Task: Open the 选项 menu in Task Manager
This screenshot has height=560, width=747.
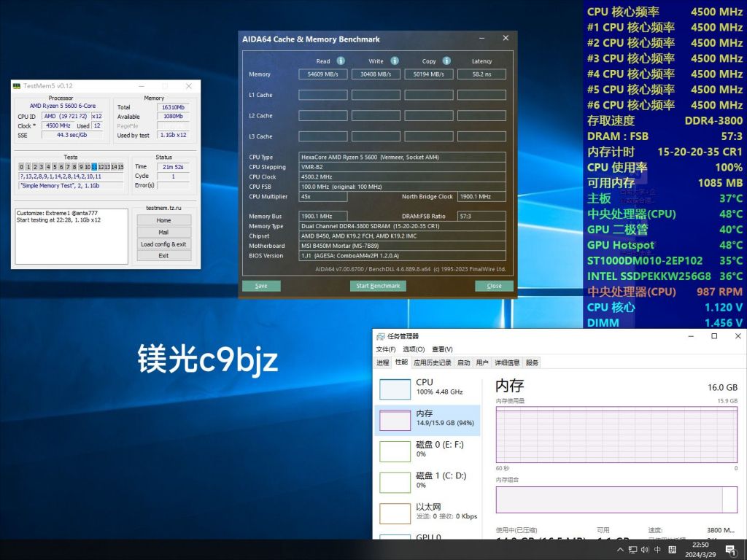Action: click(x=412, y=349)
